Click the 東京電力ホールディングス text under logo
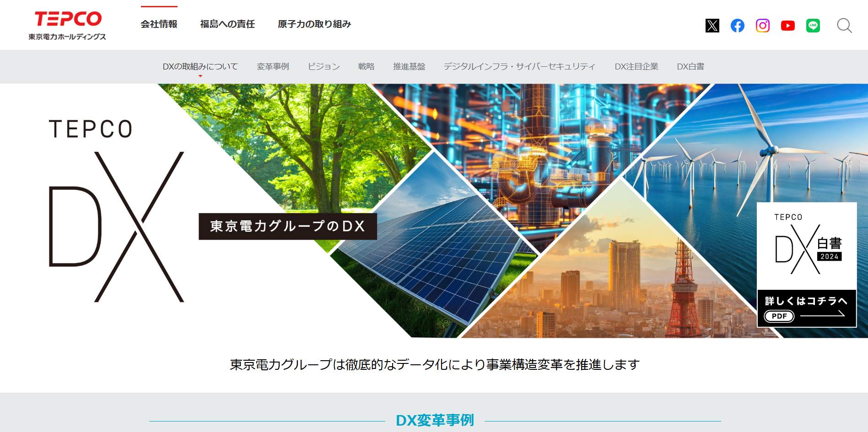 coord(67,37)
